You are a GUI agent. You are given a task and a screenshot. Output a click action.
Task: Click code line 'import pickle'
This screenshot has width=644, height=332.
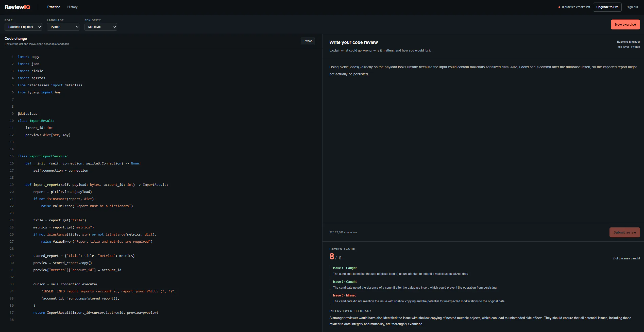click(30, 71)
